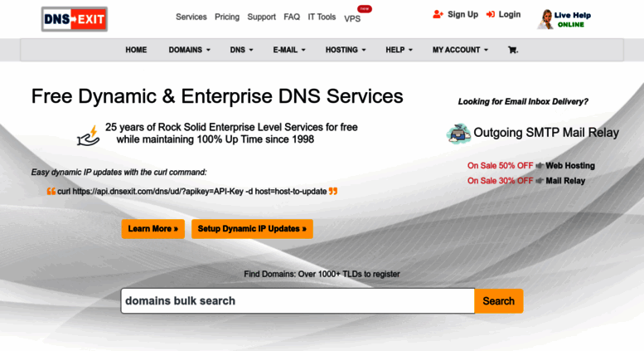Viewport: 644px width, 351px height.
Task: Expand the HELP dropdown menu
Action: [399, 50]
